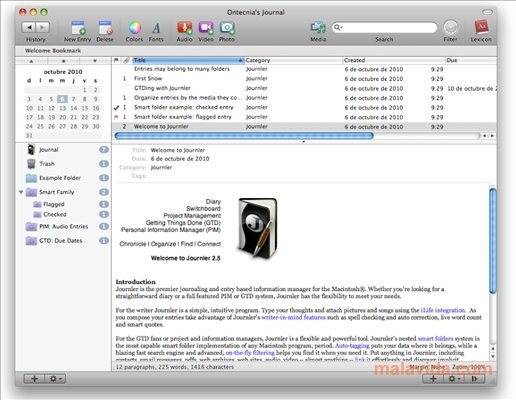Open the Welcome Bookmark
The image size is (516, 400).
pos(53,51)
